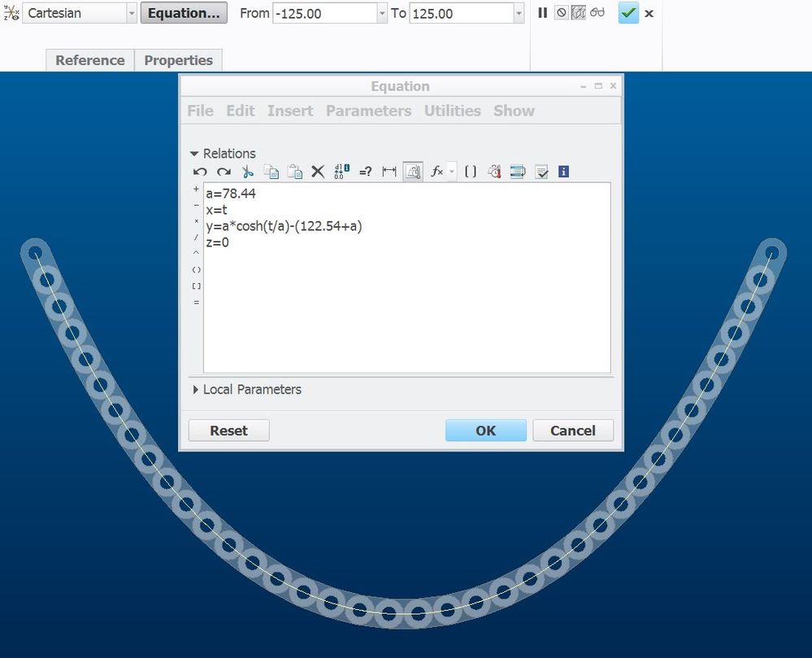Open the Edit menu in Equation dialog
Viewport: 812px width, 658px height.
point(241,111)
